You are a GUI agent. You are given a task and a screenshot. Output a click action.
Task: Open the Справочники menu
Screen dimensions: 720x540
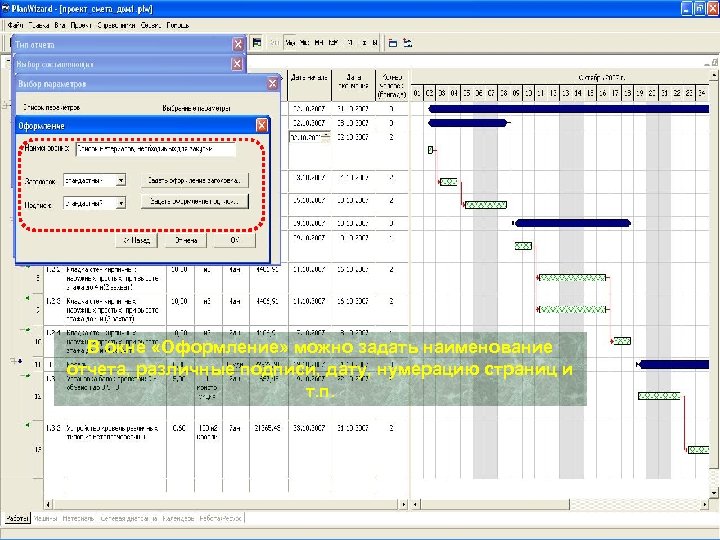116,26
